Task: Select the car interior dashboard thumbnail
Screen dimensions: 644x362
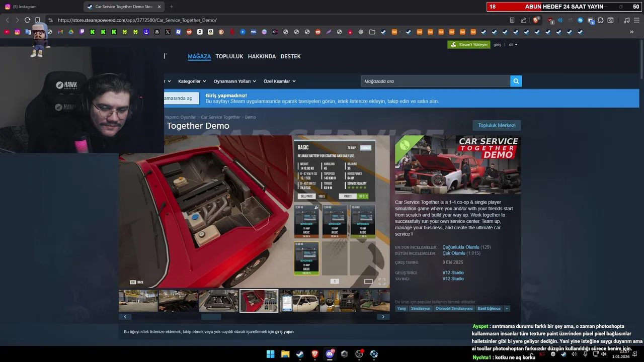Action: tap(178, 301)
